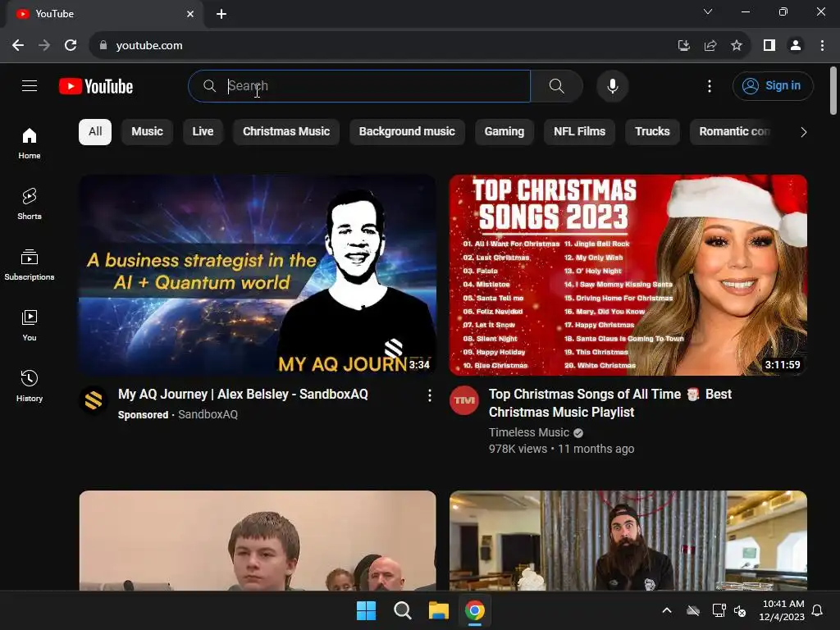The image size is (840, 630).
Task: Click the install app icon in address bar
Action: (683, 46)
